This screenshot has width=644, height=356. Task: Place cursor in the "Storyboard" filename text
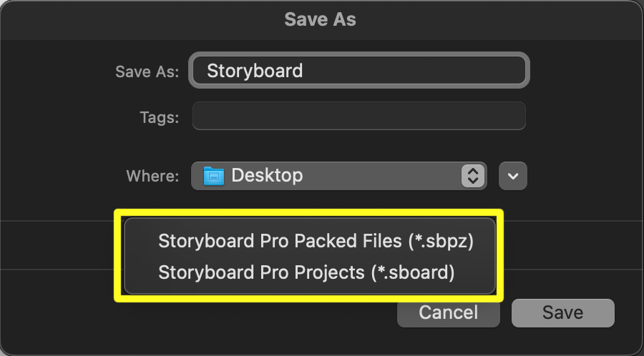pos(255,71)
